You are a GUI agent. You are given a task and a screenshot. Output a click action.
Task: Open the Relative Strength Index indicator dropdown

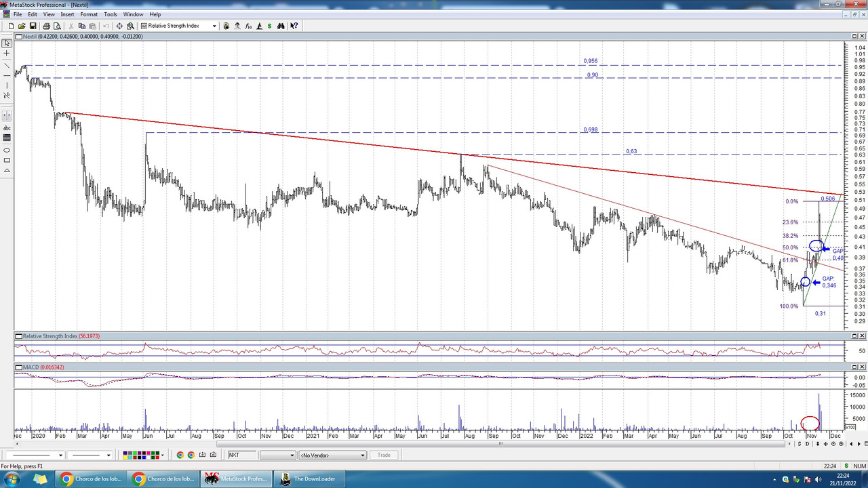coord(214,26)
